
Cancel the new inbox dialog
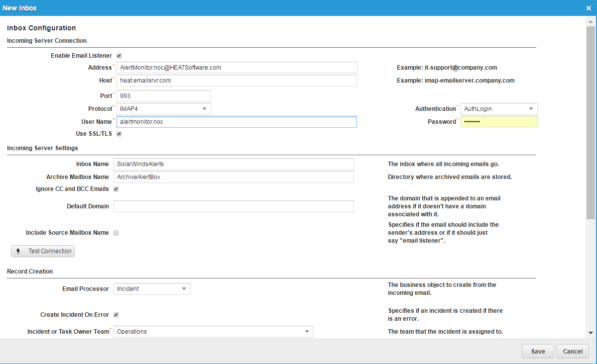[x=573, y=351]
